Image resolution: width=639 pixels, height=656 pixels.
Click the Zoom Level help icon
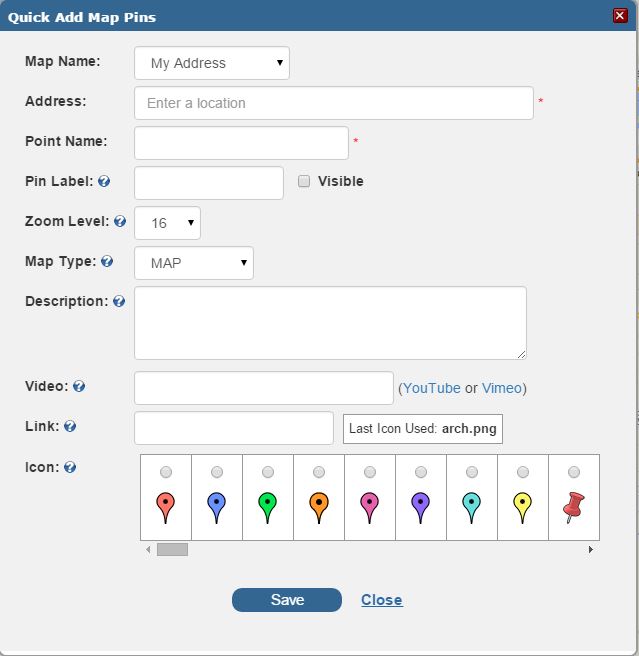(120, 221)
